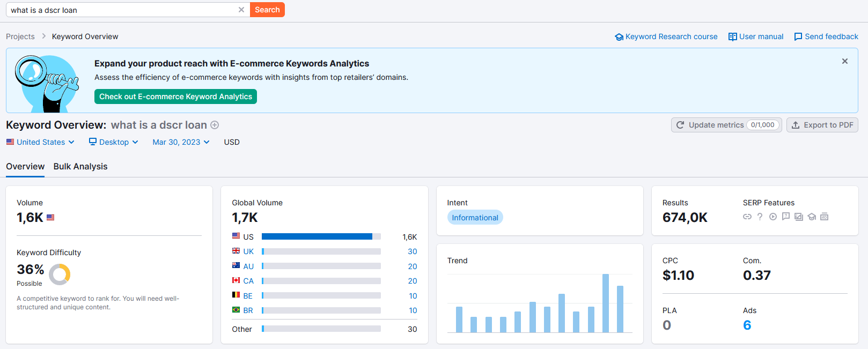The height and width of the screenshot is (349, 868).
Task: Select the Overview tab
Action: pos(25,166)
